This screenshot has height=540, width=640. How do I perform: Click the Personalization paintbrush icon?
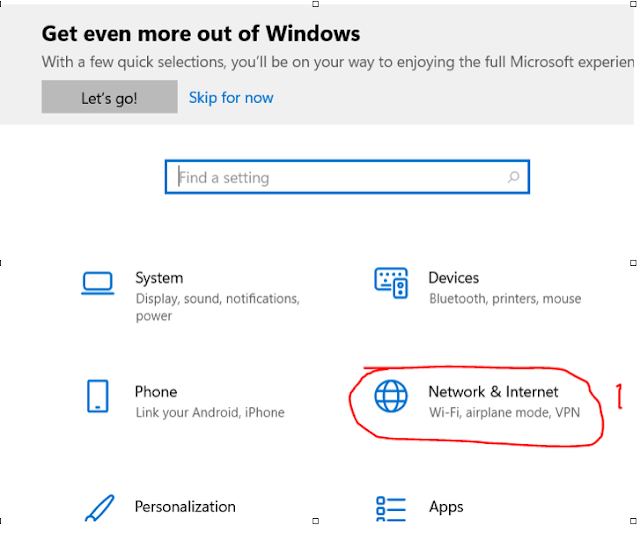point(100,508)
